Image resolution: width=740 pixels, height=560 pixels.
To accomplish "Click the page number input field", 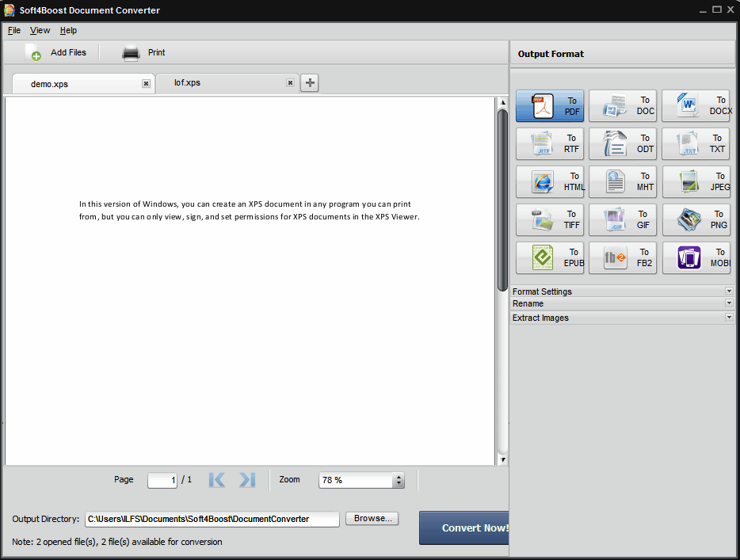I will pos(162,480).
